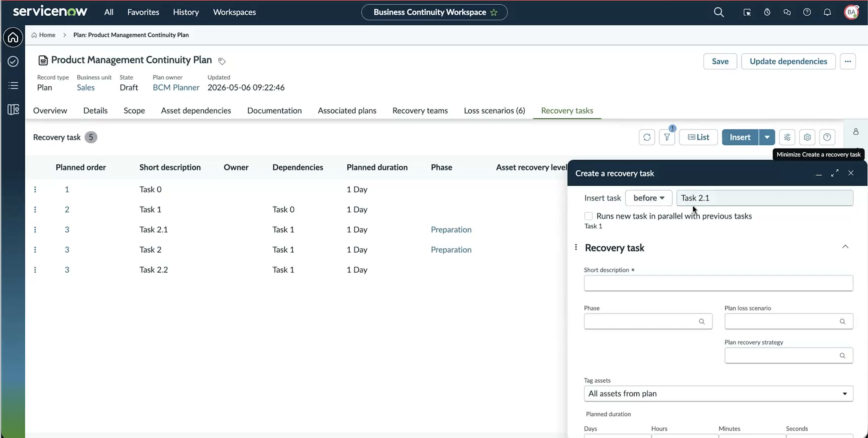This screenshot has width=868, height=438.
Task: Open more actions ellipsis near Update dependencies
Action: [848, 61]
